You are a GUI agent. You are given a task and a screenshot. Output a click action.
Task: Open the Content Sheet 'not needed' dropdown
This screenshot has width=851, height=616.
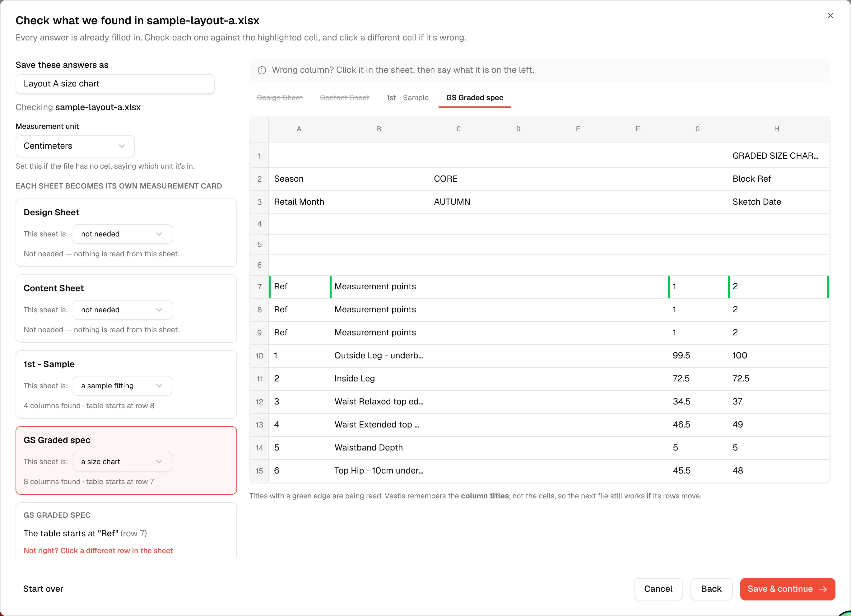coord(122,310)
